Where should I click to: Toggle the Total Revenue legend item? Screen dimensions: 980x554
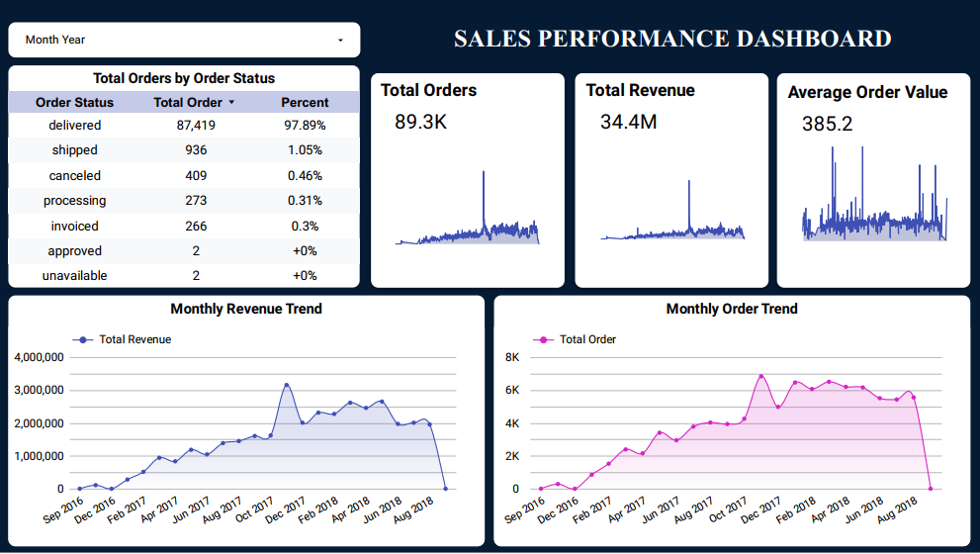coord(125,339)
